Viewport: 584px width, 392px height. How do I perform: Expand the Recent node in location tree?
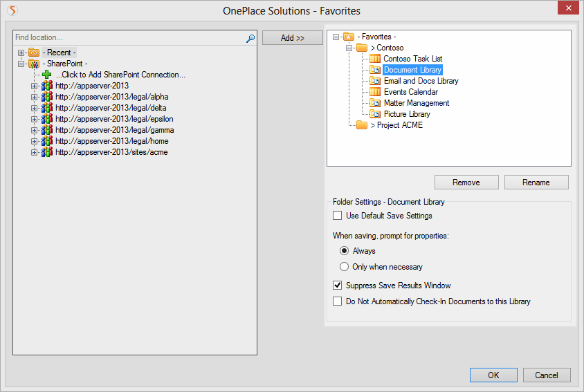pyautogui.click(x=21, y=53)
